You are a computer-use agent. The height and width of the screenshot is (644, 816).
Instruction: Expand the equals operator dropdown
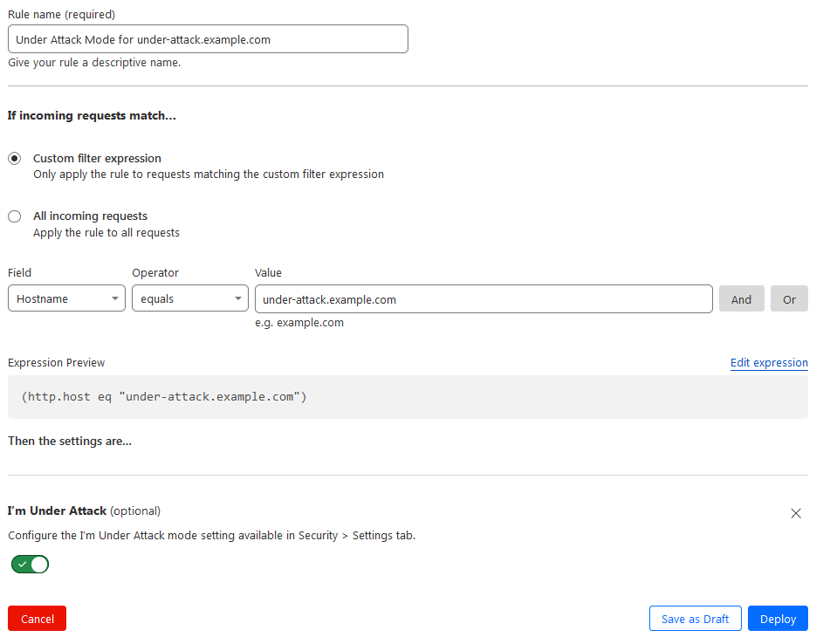(x=190, y=299)
